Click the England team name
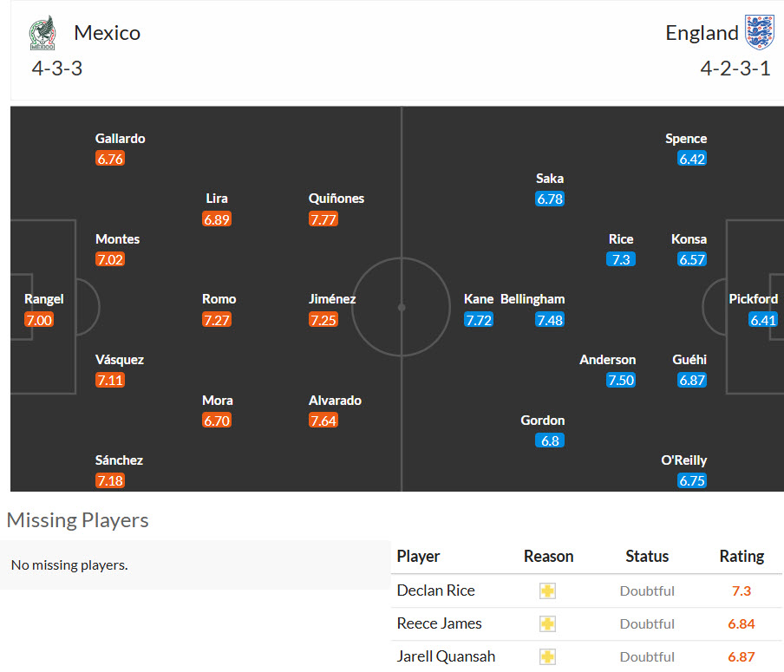 tap(702, 33)
